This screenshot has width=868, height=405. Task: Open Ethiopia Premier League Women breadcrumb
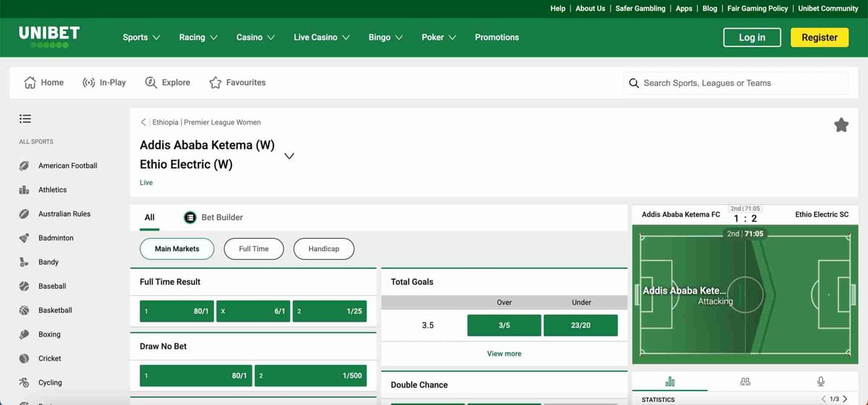(x=207, y=122)
